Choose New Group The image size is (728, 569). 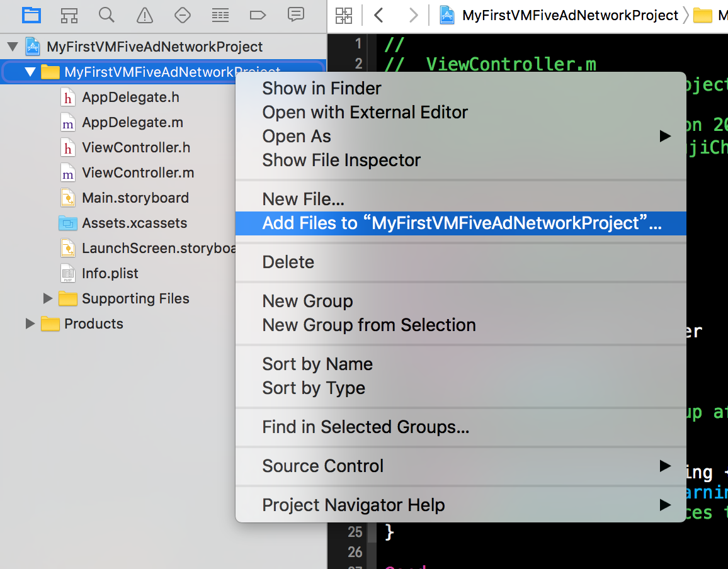(460, 301)
